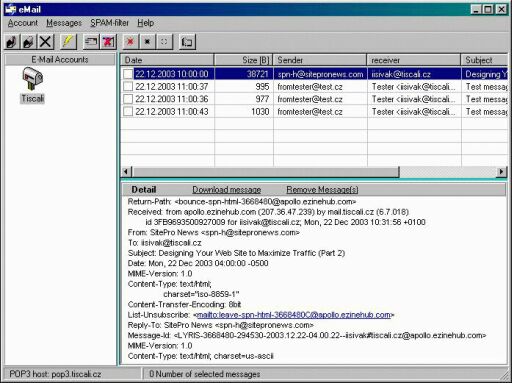The height and width of the screenshot is (383, 512).
Task: Click the message list right scroll arrow
Action: pyautogui.click(x=501, y=172)
